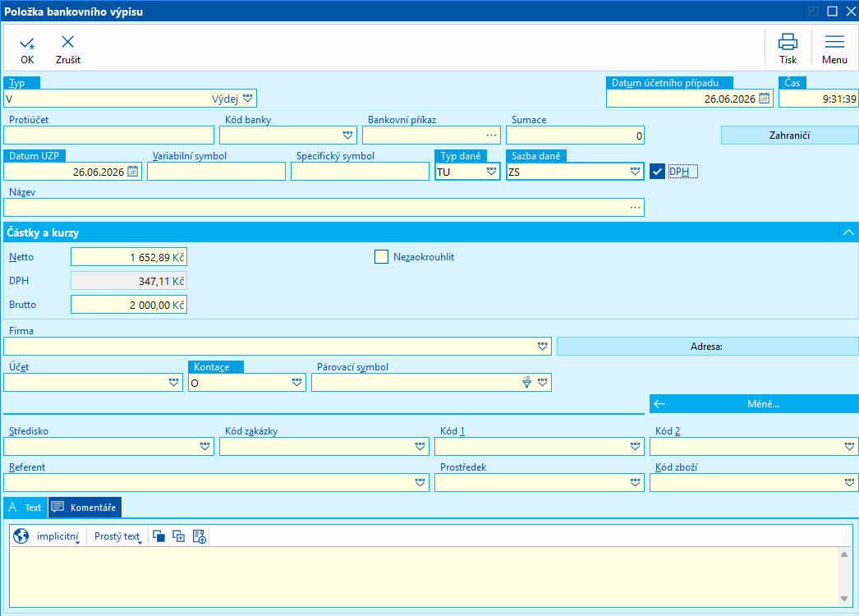Viewport: 859px width, 616px height.
Task: Open the Sazba daně dropdown
Action: 635,172
